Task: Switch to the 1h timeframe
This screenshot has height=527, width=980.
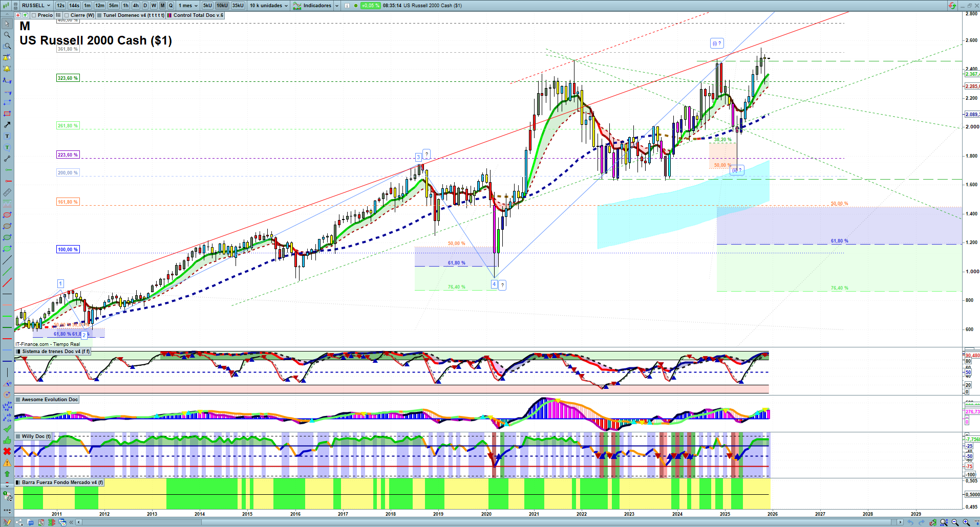Action: (125, 6)
